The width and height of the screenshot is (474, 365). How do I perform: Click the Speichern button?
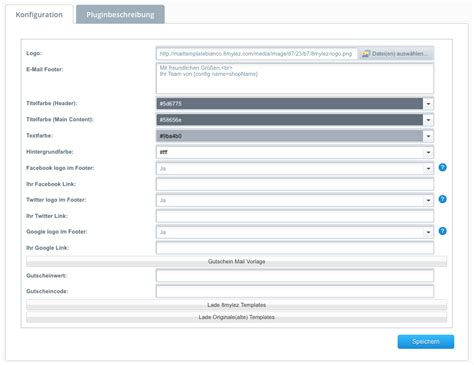[x=426, y=342]
